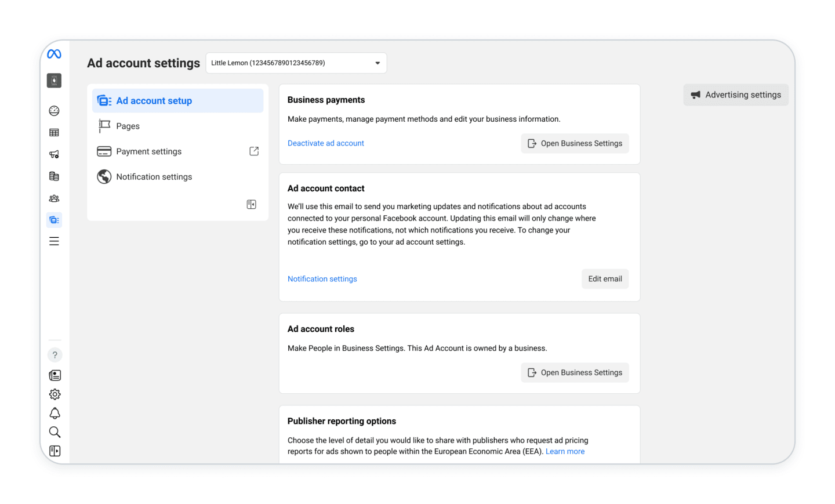Click the gear settings icon in the sidebar

pos(55,394)
